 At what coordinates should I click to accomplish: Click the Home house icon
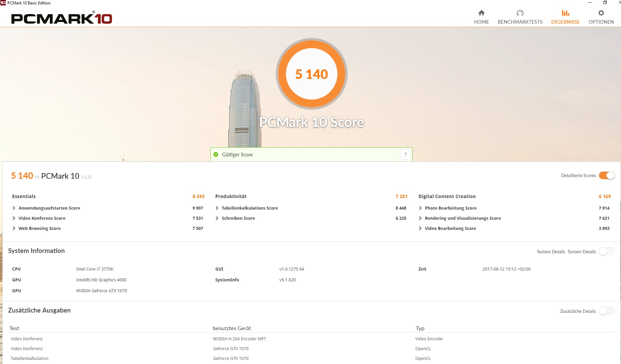coord(481,13)
